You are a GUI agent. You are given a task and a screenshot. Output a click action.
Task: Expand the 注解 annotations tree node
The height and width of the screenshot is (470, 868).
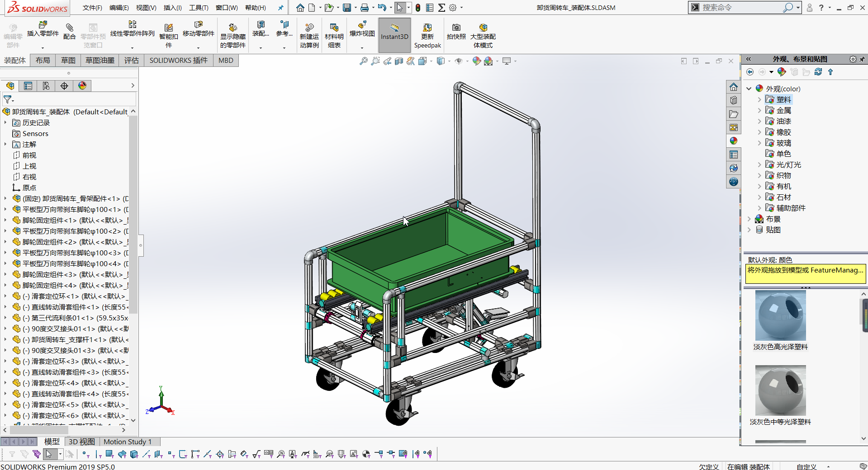click(x=5, y=144)
